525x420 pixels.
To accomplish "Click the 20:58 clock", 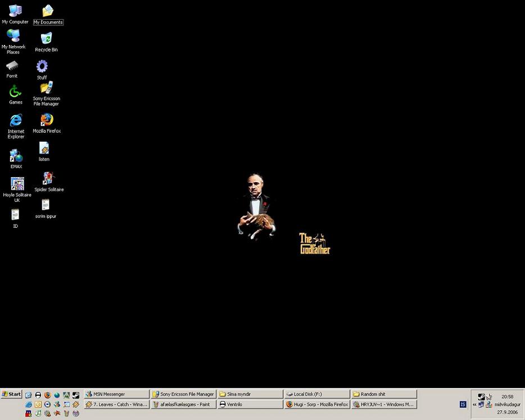I will pos(507,396).
